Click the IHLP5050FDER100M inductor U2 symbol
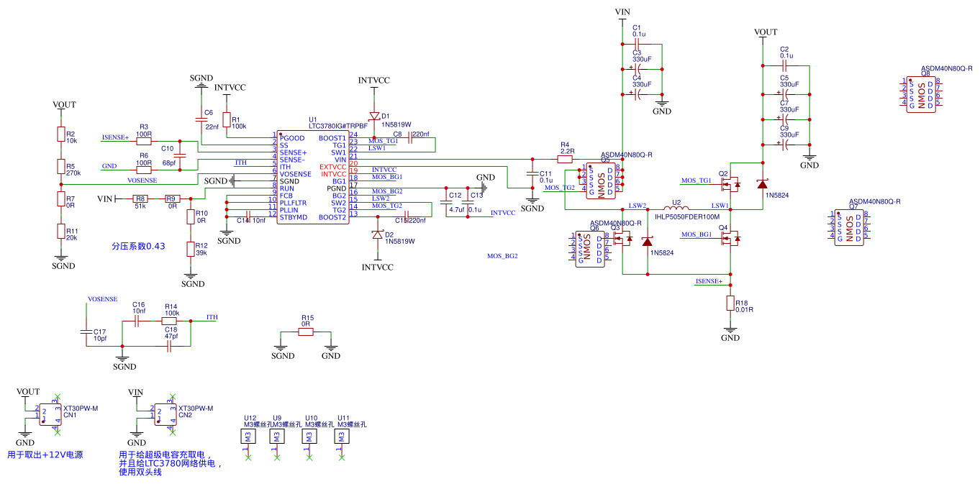The height and width of the screenshot is (484, 980). coord(676,209)
